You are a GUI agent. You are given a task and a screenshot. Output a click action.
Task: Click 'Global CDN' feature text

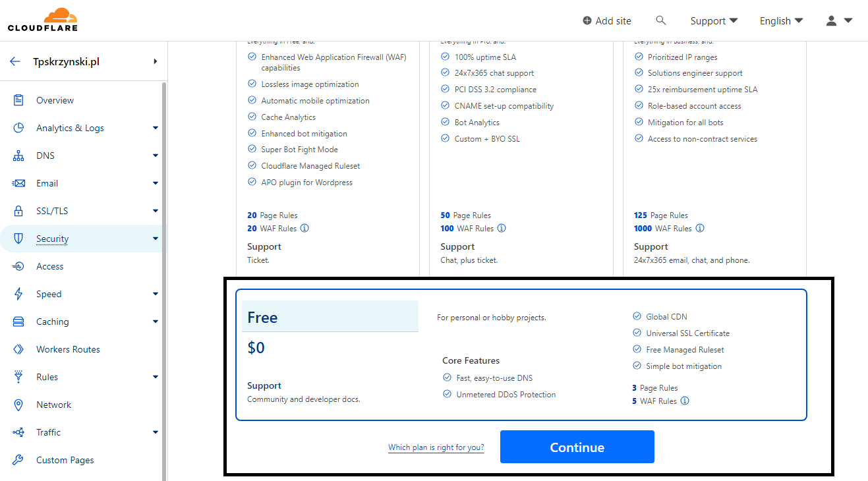coord(667,317)
